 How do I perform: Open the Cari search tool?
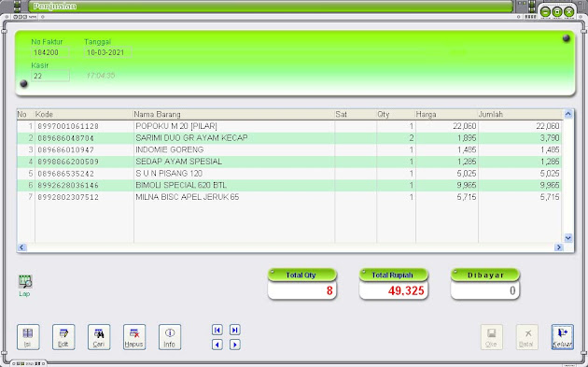coord(99,336)
